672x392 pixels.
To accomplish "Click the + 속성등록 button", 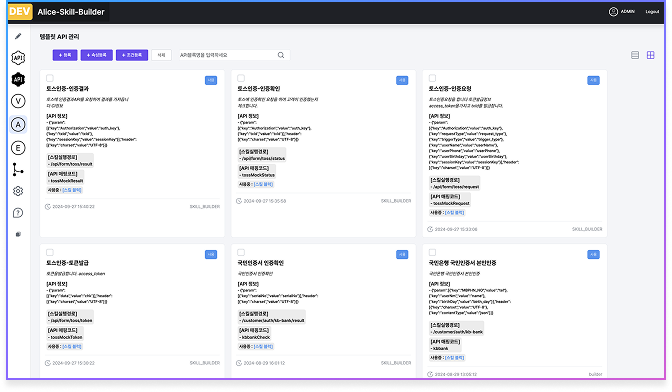I will [97, 55].
